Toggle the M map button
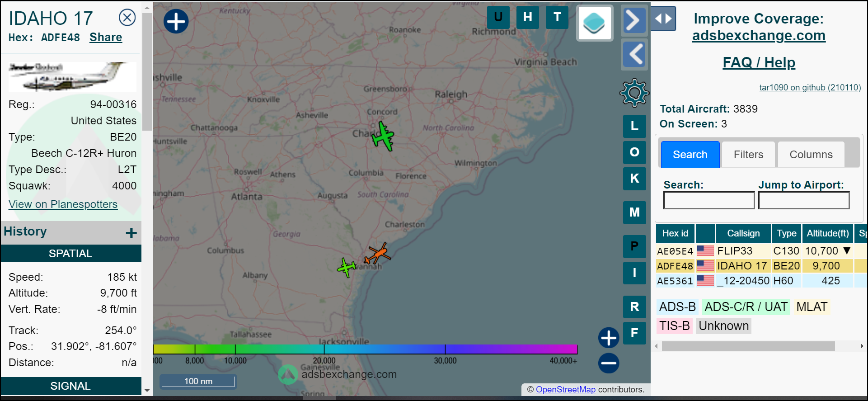This screenshot has height=401, width=868. [x=634, y=212]
